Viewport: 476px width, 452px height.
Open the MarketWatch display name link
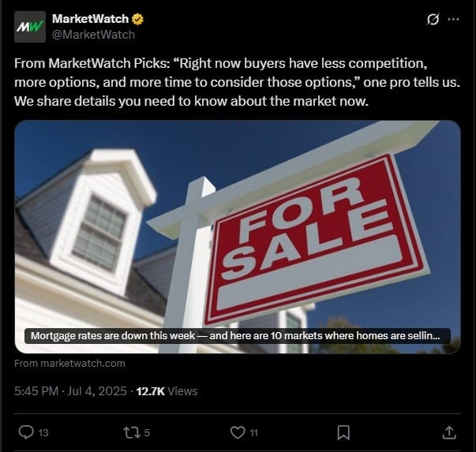(90, 19)
